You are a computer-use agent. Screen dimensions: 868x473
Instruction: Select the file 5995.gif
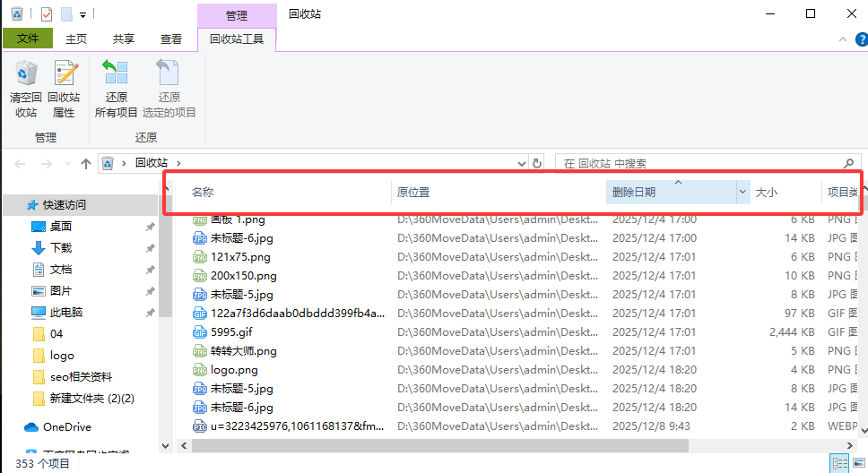(x=231, y=332)
